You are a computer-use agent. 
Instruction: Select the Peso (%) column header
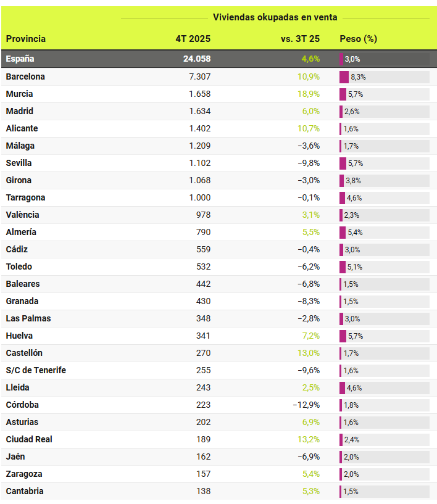click(x=358, y=39)
